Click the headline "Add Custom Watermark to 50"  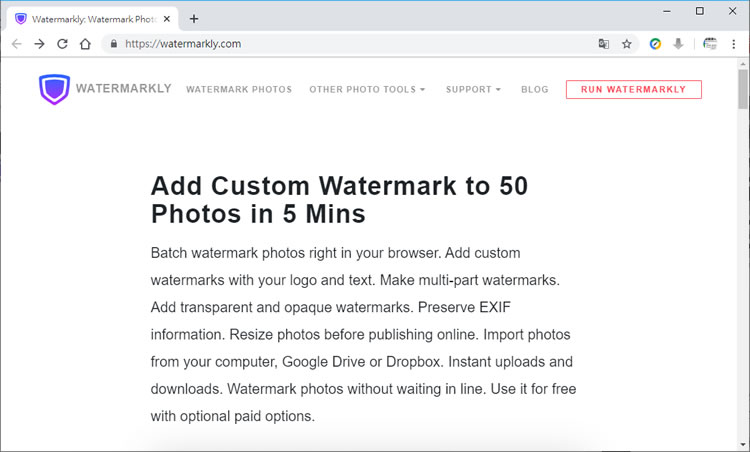point(340,186)
